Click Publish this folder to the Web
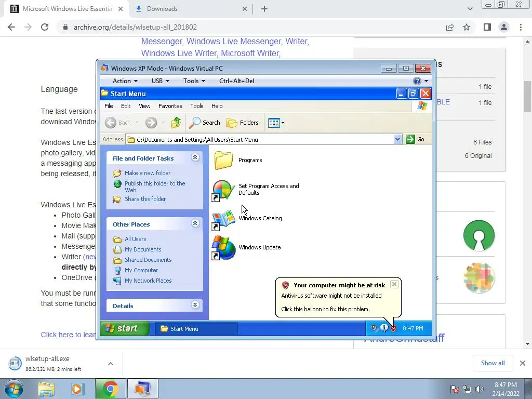Image resolution: width=532 pixels, height=399 pixels. point(155,187)
